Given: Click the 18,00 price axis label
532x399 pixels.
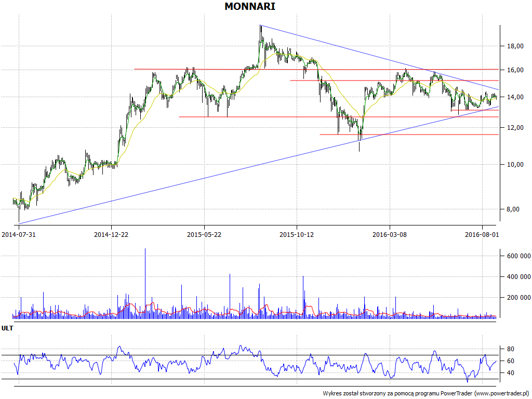Looking at the screenshot, I should [x=515, y=46].
